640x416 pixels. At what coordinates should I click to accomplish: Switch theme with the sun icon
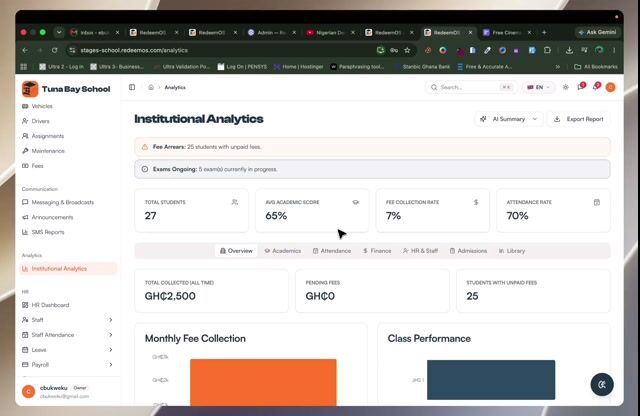[x=565, y=87]
